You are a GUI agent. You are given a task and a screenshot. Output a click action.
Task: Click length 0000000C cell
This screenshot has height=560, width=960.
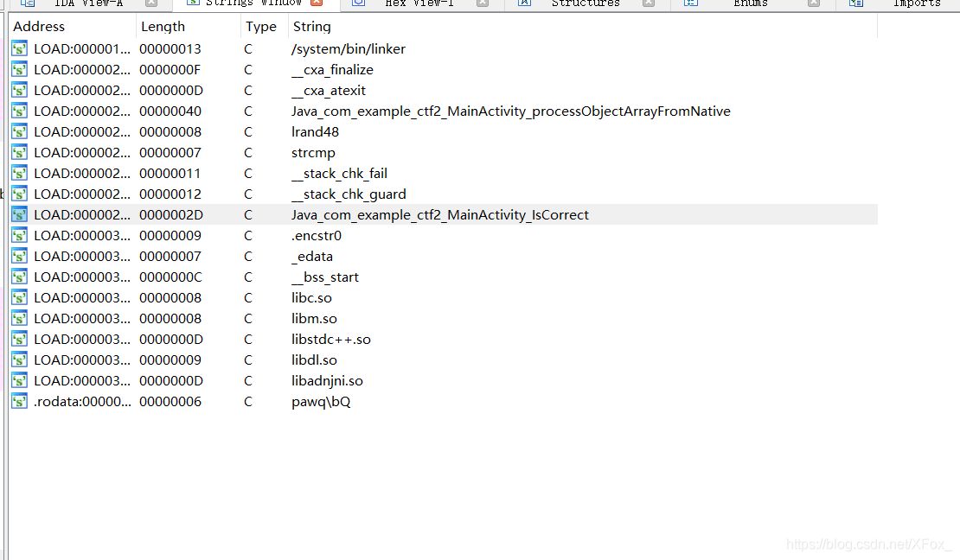tap(170, 277)
